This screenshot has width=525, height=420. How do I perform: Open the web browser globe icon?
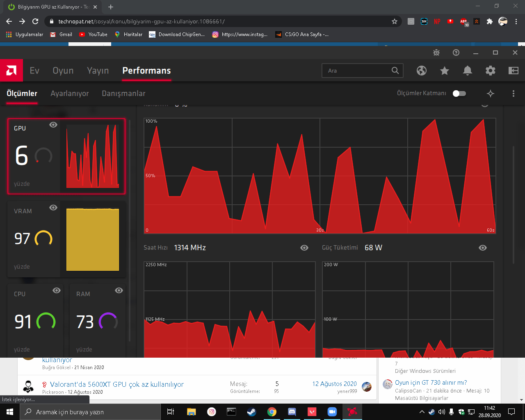(422, 71)
